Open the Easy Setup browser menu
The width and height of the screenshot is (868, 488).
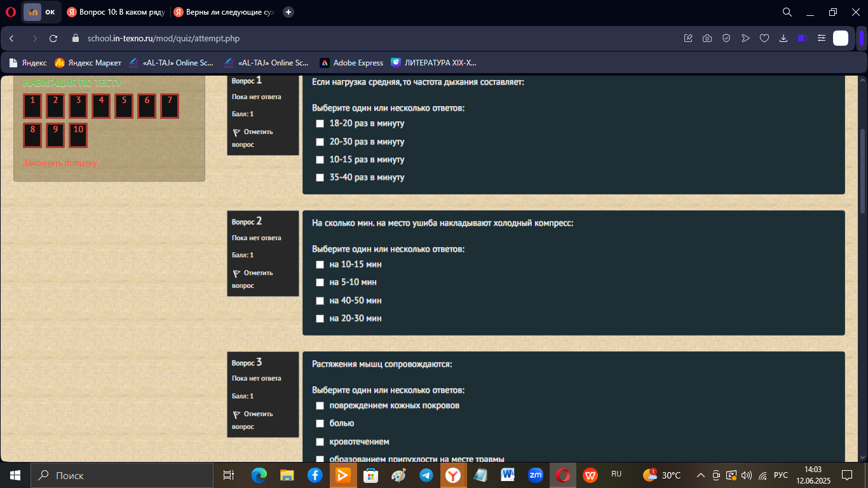click(822, 38)
